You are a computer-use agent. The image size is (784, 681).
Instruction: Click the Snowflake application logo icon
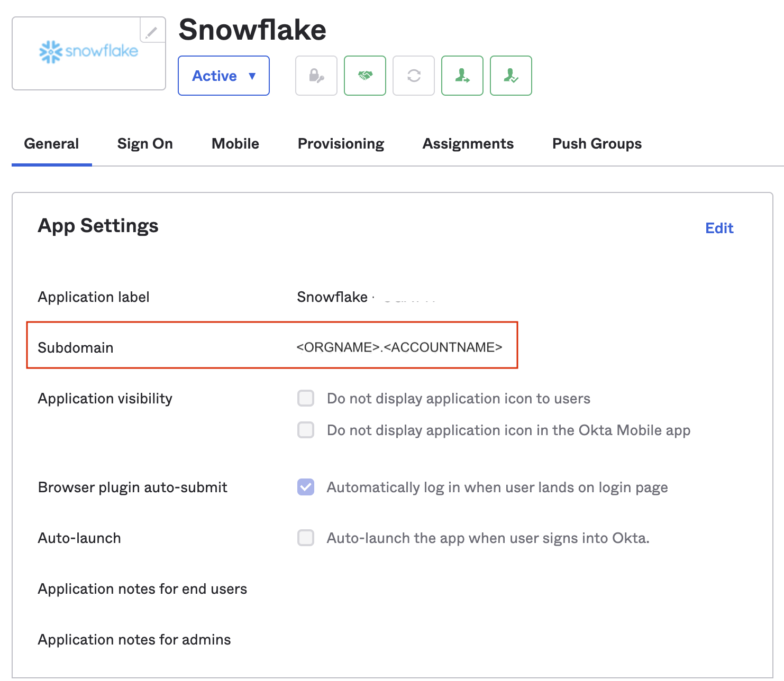(x=88, y=52)
